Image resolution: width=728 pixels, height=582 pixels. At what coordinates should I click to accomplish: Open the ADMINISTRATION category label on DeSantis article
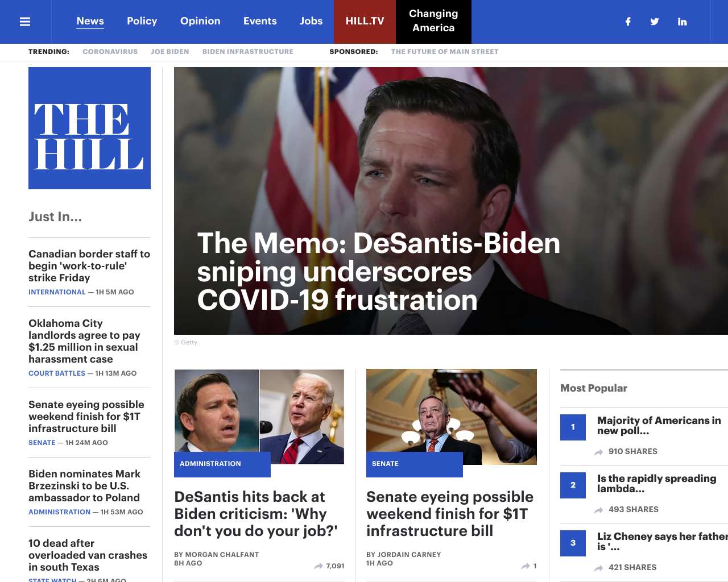pyautogui.click(x=210, y=464)
